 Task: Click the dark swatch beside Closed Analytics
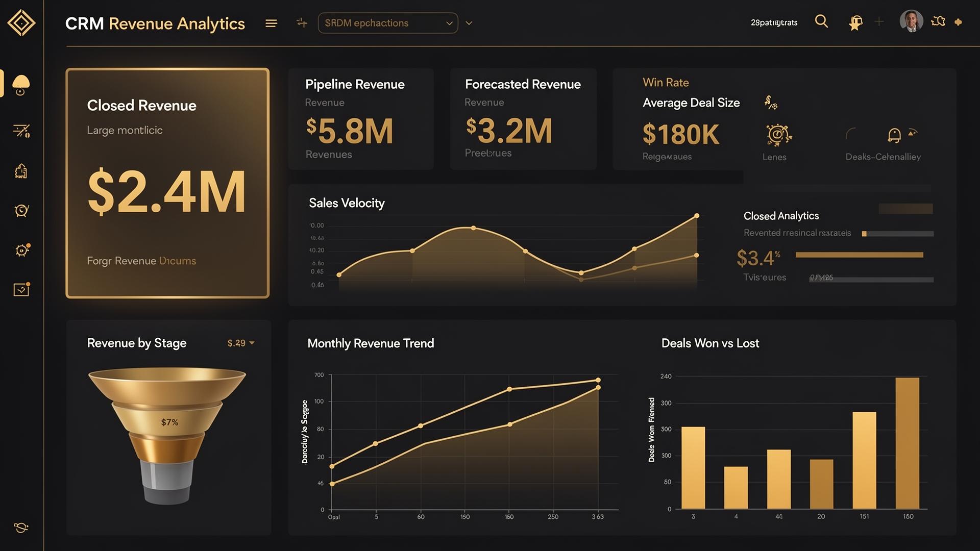[905, 209]
